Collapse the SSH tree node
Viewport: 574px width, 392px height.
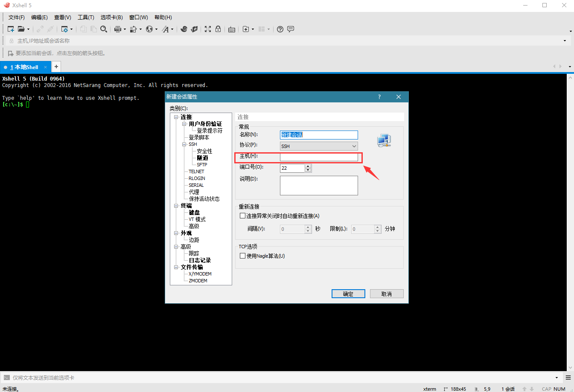(184, 144)
